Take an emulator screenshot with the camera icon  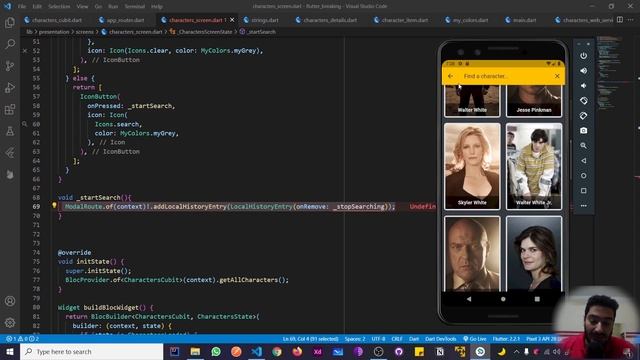pos(584,131)
